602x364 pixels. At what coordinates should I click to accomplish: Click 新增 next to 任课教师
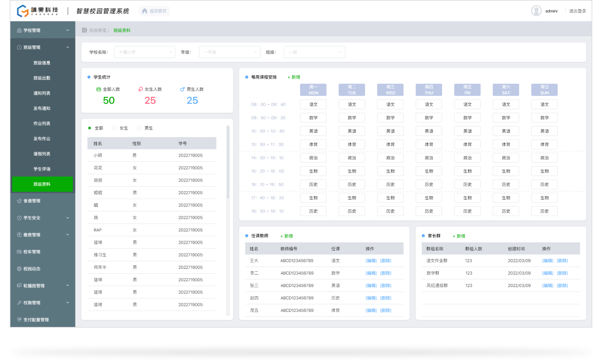click(x=287, y=236)
